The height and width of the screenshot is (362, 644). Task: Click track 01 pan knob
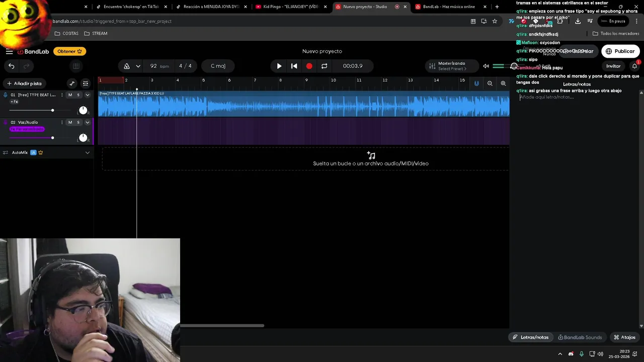pyautogui.click(x=83, y=110)
